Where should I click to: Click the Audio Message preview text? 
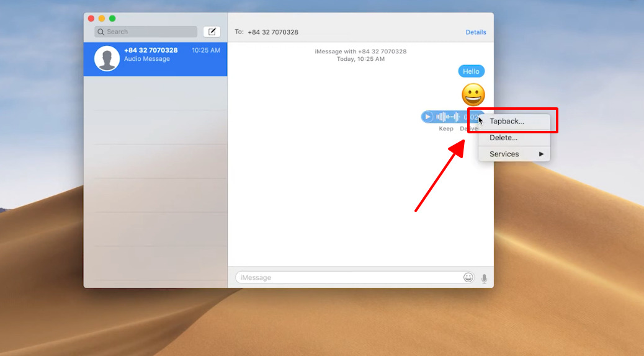(x=147, y=59)
